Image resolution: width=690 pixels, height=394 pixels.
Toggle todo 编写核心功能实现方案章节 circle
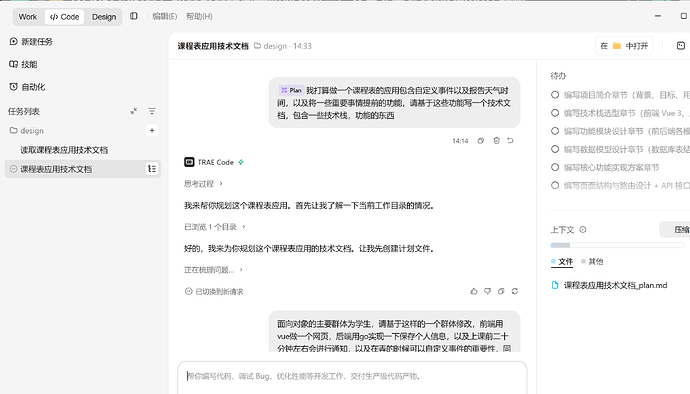555,167
